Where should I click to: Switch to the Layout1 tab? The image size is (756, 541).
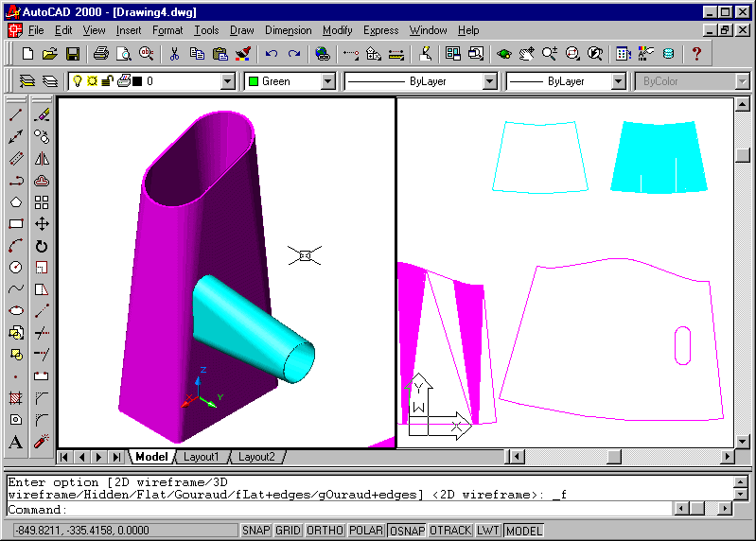[x=201, y=457]
